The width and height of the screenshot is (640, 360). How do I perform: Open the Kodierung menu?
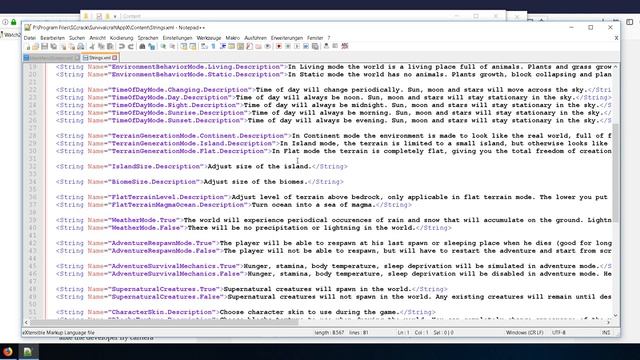coord(122,38)
